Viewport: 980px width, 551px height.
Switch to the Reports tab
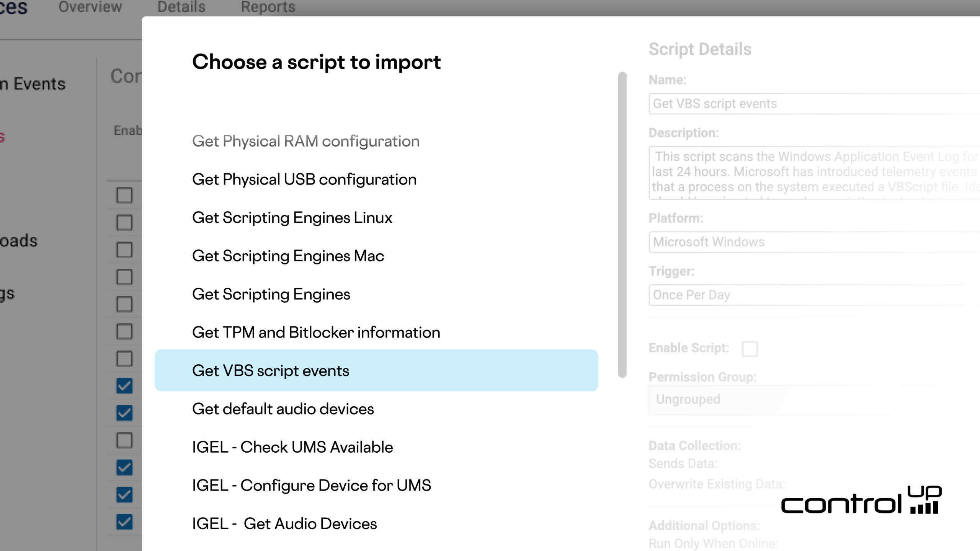268,7
